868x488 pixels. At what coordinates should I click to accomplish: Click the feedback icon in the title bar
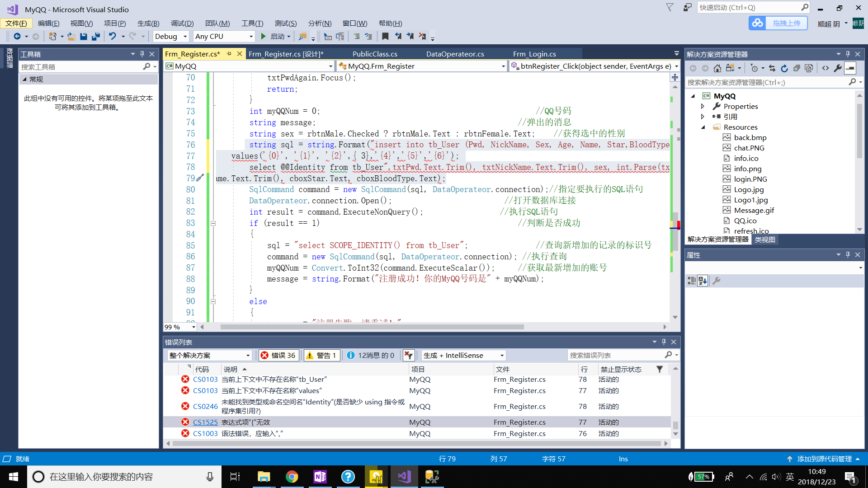[687, 8]
